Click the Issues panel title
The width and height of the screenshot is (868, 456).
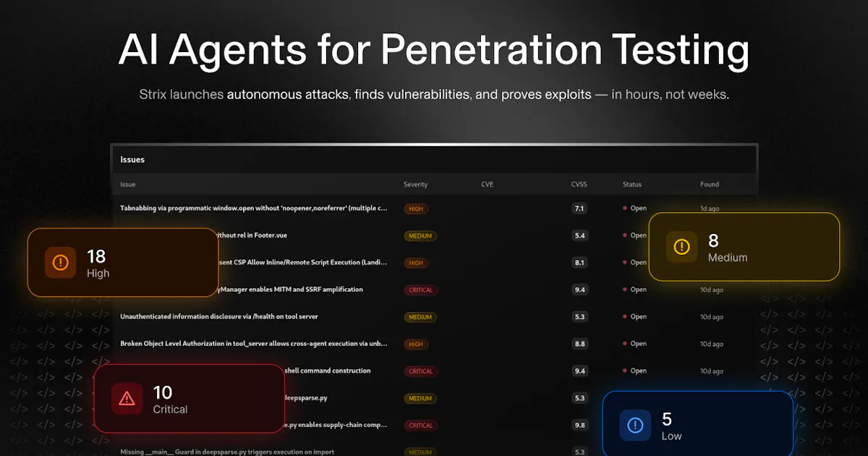click(132, 159)
